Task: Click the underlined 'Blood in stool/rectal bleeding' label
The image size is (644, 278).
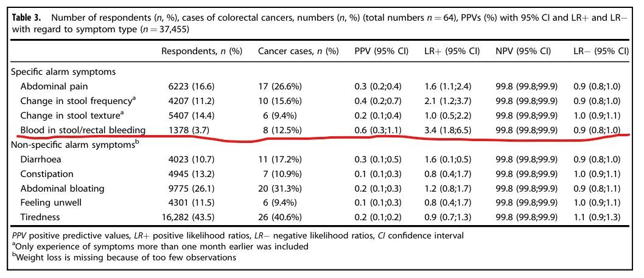Action: (83, 130)
